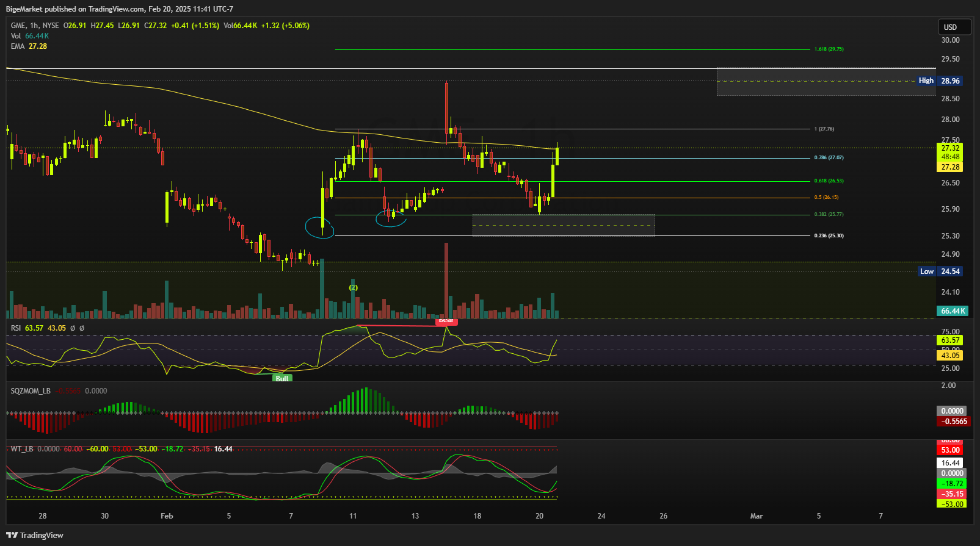Click the -0.5565 squeeze momentum axis tag
The image size is (980, 546).
click(954, 422)
